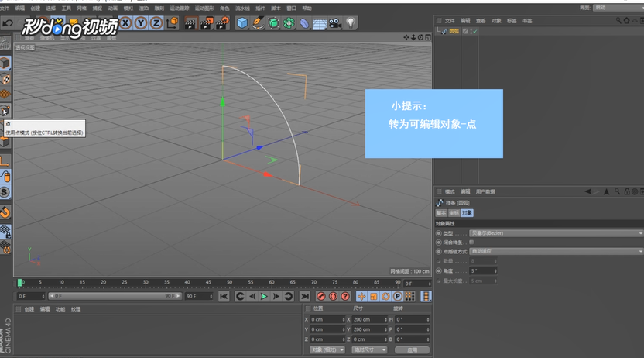Click frame 50 on timeline ruler
The image size is (644, 358).
(x=229, y=282)
